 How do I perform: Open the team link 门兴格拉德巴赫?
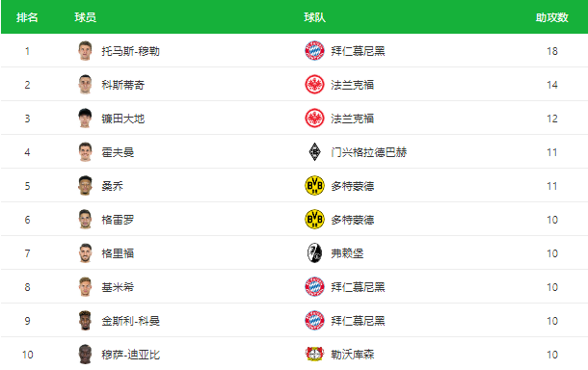click(x=368, y=152)
